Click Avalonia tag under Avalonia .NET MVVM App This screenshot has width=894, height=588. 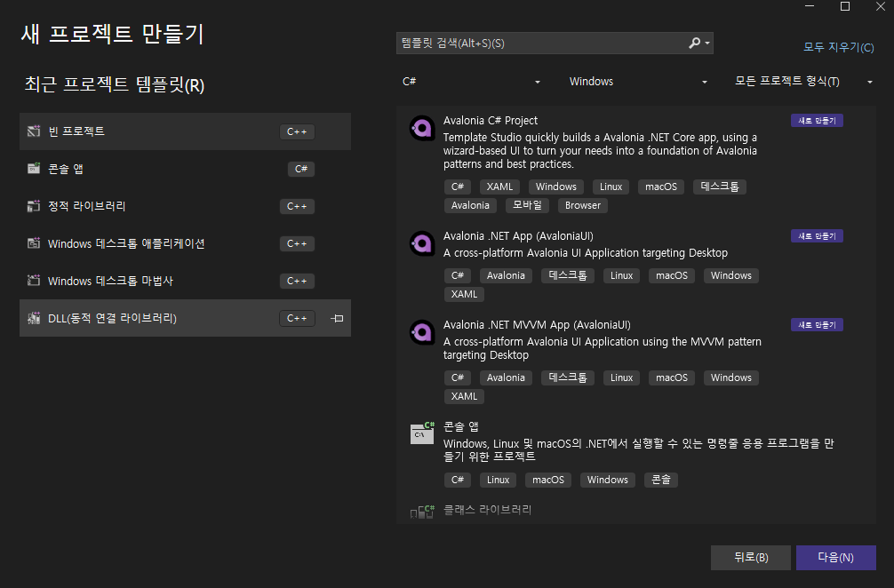[506, 377]
